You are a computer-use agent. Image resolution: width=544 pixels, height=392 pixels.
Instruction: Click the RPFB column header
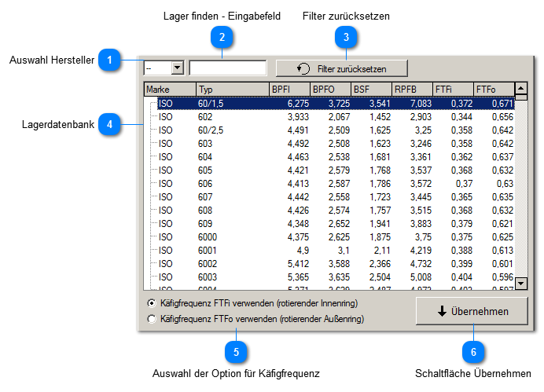(412, 90)
